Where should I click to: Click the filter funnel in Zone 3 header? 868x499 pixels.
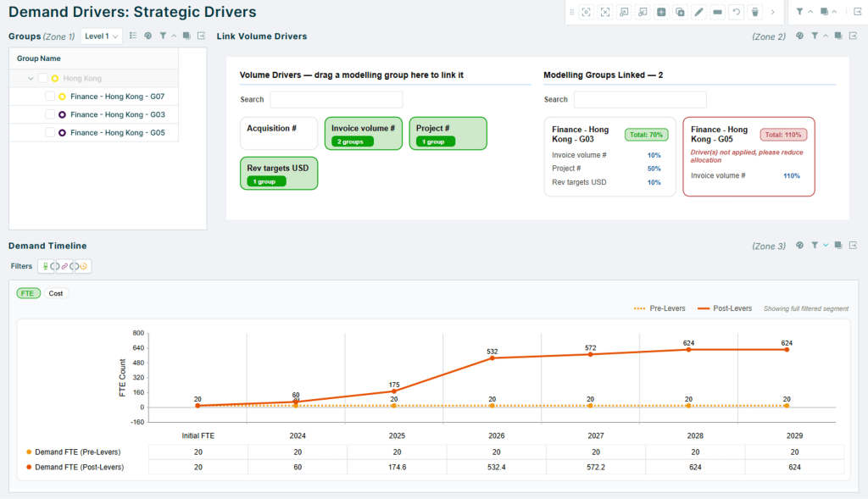tap(815, 245)
